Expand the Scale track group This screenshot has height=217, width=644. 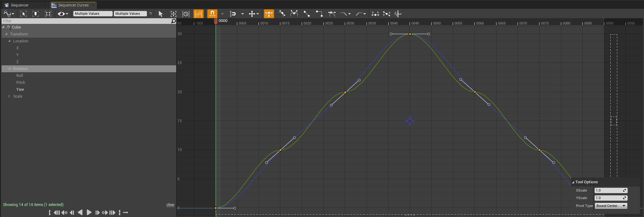(x=9, y=96)
